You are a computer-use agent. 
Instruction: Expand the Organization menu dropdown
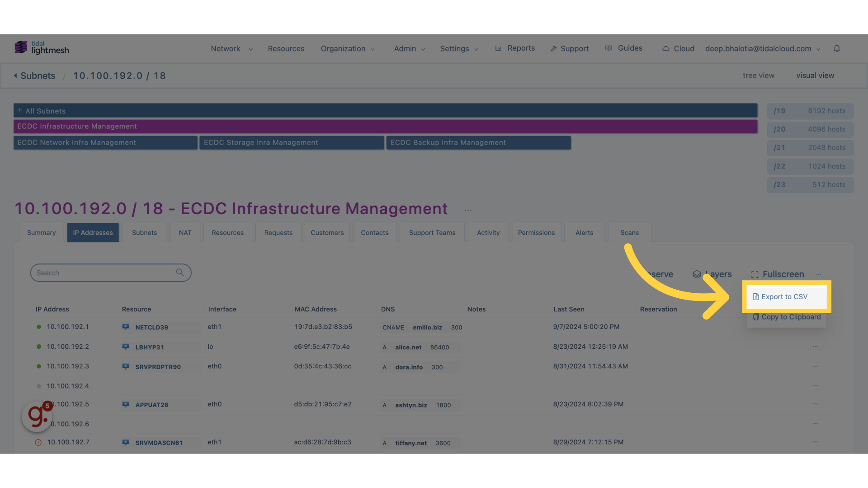[x=348, y=48]
